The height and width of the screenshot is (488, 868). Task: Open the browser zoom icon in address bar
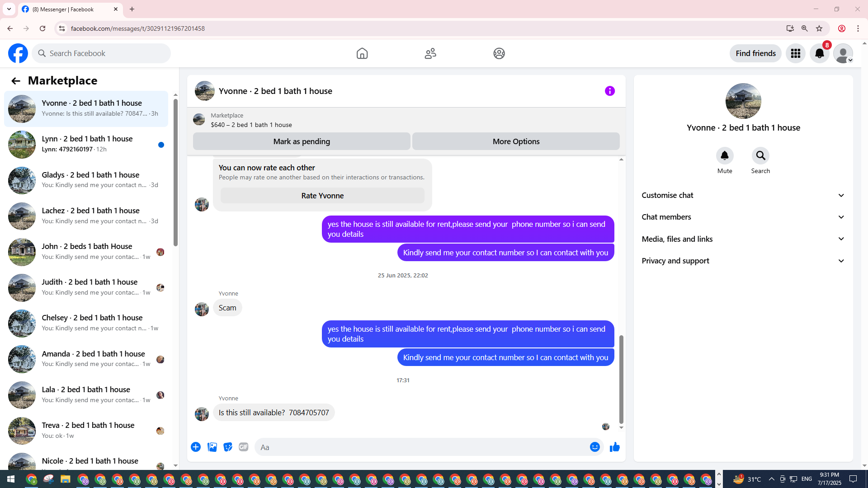point(805,28)
